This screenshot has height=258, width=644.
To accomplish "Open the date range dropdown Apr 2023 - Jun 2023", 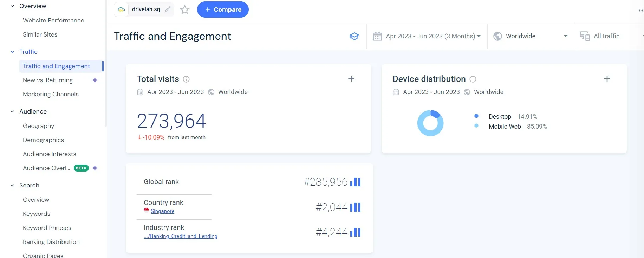I will (427, 36).
